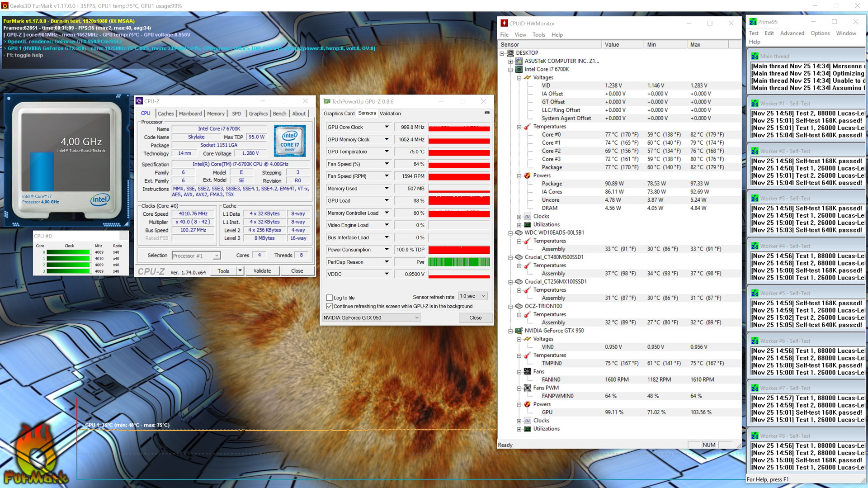Open the Sensor refresh rate dropdown
The height and width of the screenshot is (488, 868).
[x=473, y=296]
